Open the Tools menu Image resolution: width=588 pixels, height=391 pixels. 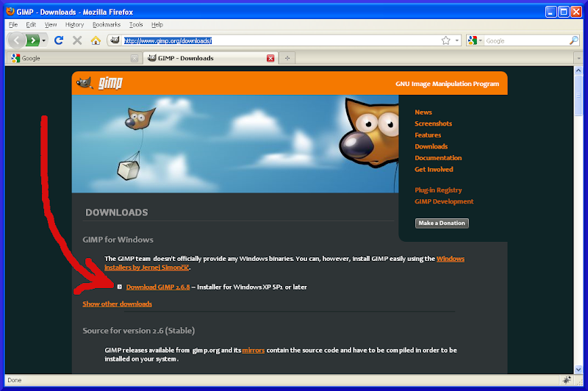click(x=136, y=24)
